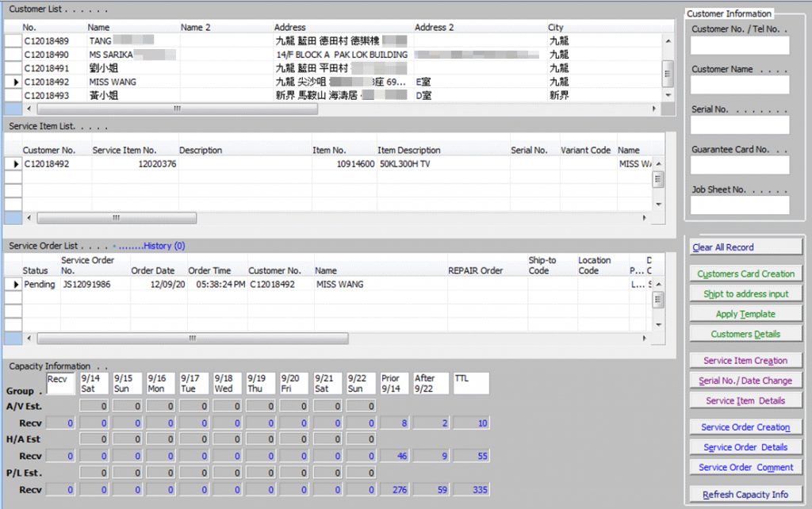Open the History (0) link

coord(164,246)
